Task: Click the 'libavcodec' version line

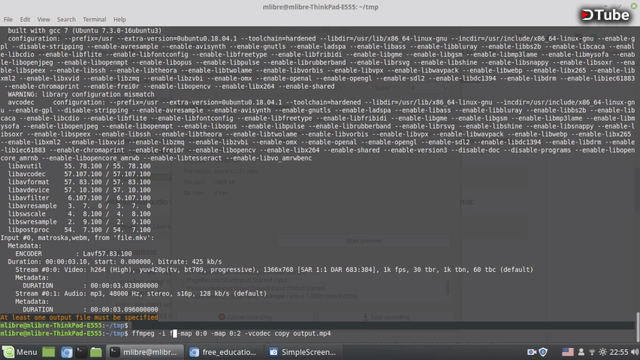Action: point(79,174)
